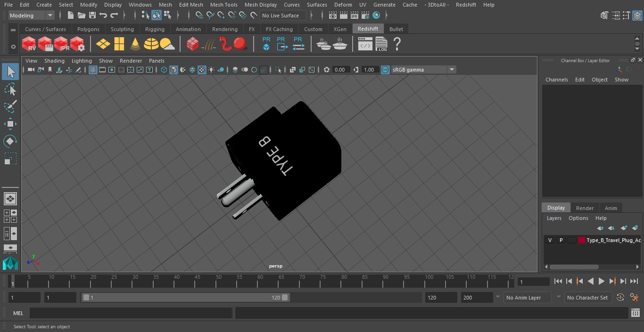The image size is (644, 332).
Task: Toggle use all lights bulb icon
Action: (211, 70)
